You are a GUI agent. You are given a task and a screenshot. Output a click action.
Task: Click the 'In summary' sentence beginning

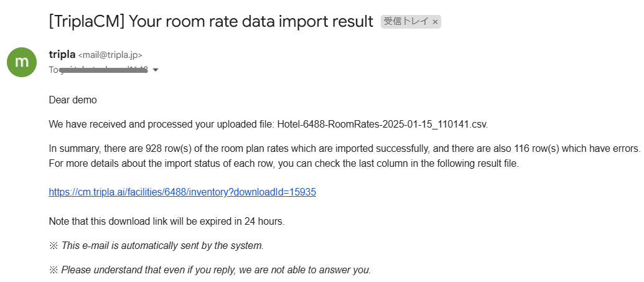[x=71, y=148]
